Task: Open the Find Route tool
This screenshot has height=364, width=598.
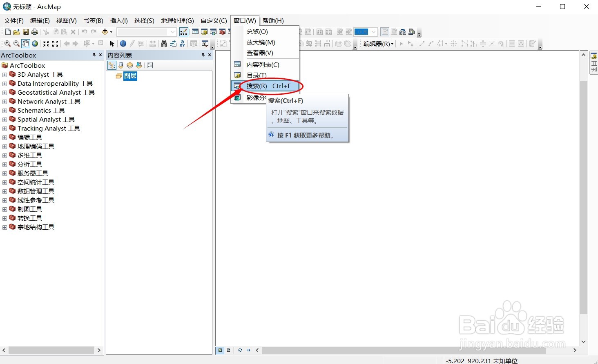Action: (173, 44)
